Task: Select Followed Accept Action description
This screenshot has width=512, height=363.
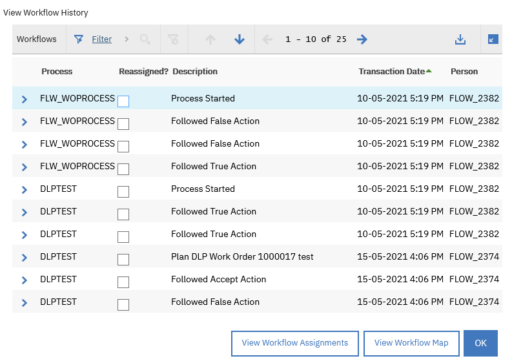Action: [219, 279]
